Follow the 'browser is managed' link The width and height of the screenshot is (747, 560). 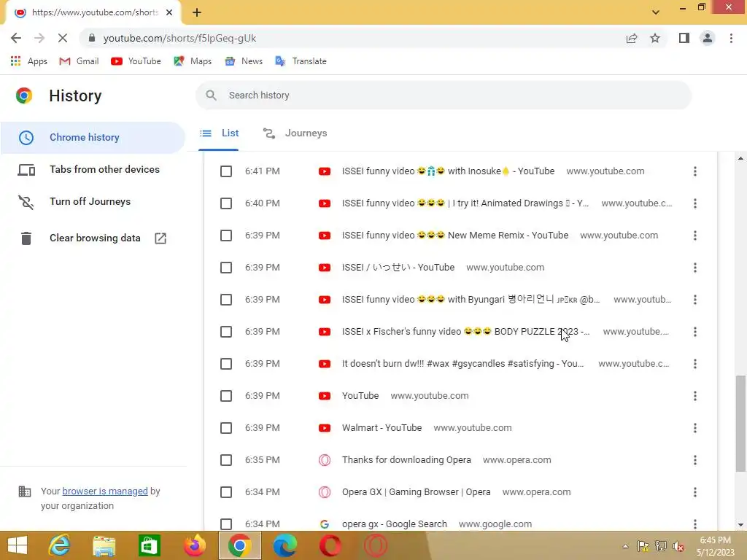[105, 491]
